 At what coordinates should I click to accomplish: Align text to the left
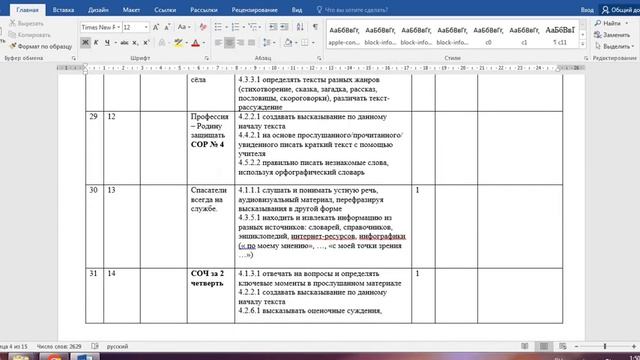(x=219, y=42)
